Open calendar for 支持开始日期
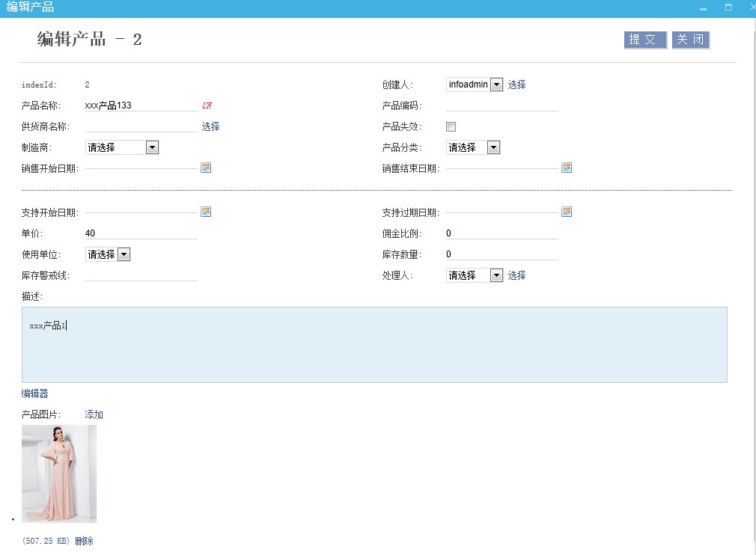 point(206,212)
